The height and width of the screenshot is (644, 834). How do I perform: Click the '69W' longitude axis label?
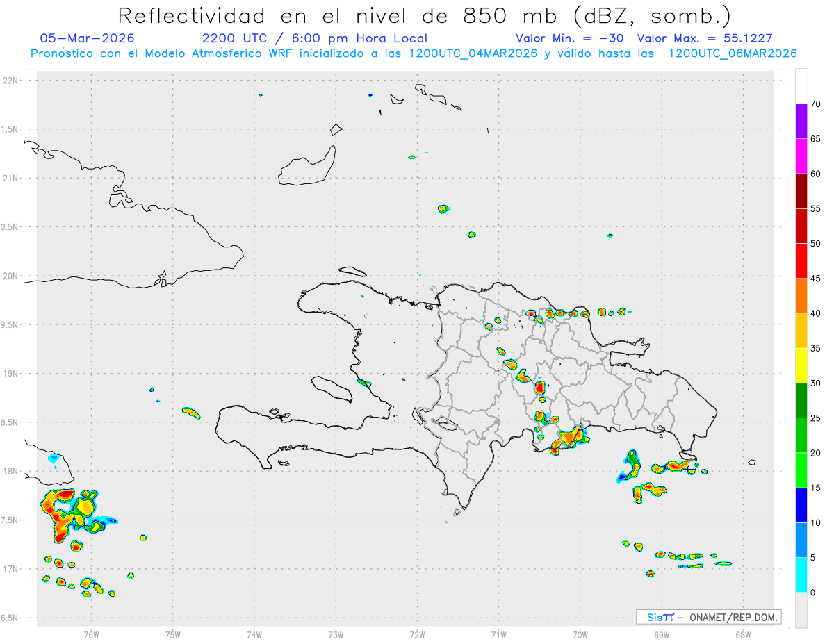(x=662, y=634)
